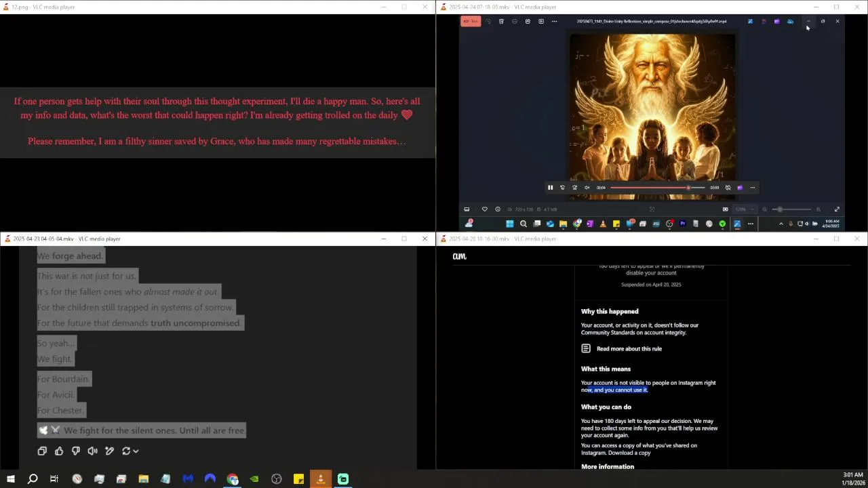Pause the video in Photos player

(x=550, y=188)
